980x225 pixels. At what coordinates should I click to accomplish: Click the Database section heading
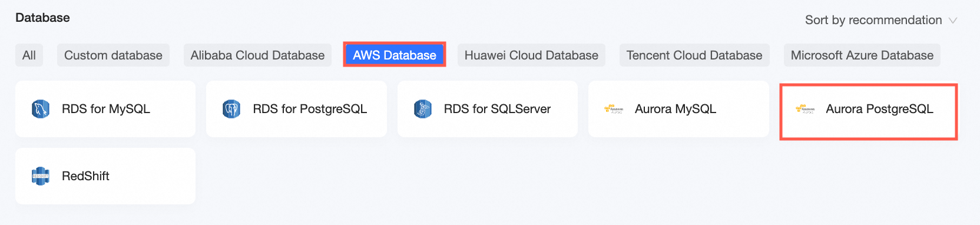tap(42, 18)
